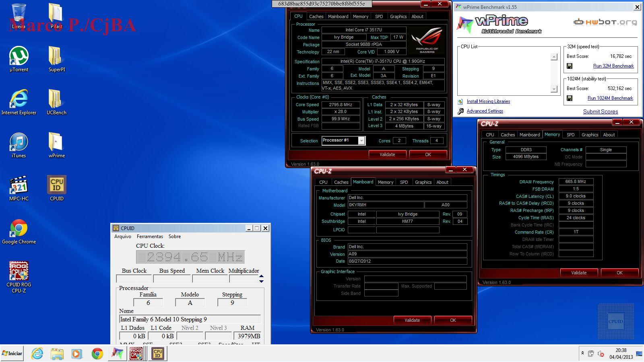Screen dimensions: 644x362
Task: Click the wrench icon beside Advanced Settings
Action: click(460, 111)
